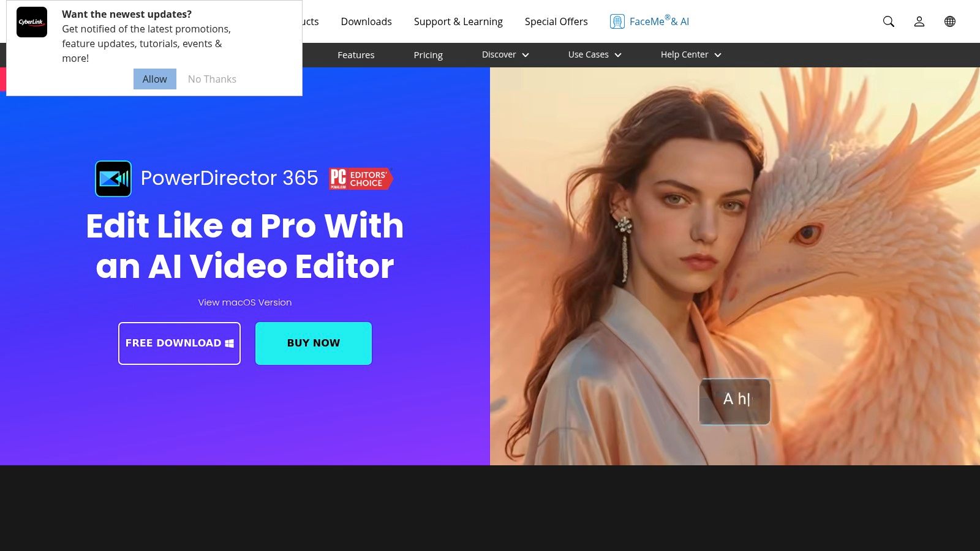This screenshot has height=551, width=980.
Task: Click the 'Edit Like a Pro With' headline
Action: click(245, 226)
